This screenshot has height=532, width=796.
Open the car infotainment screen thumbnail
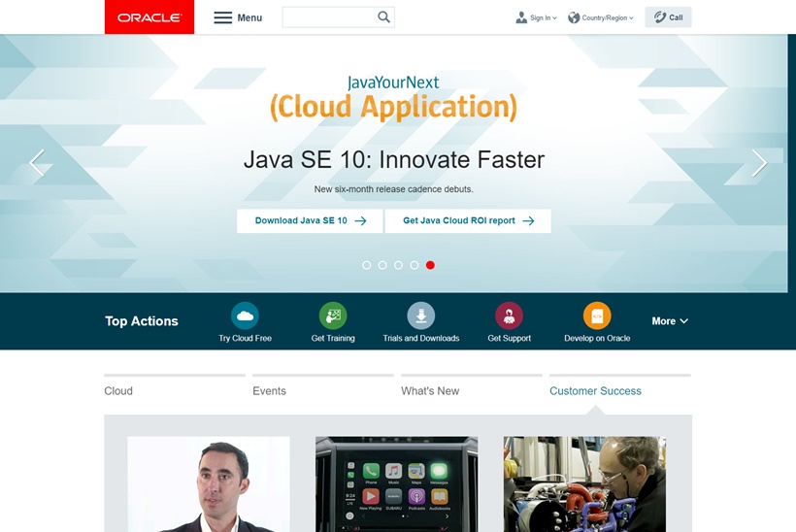tap(396, 483)
